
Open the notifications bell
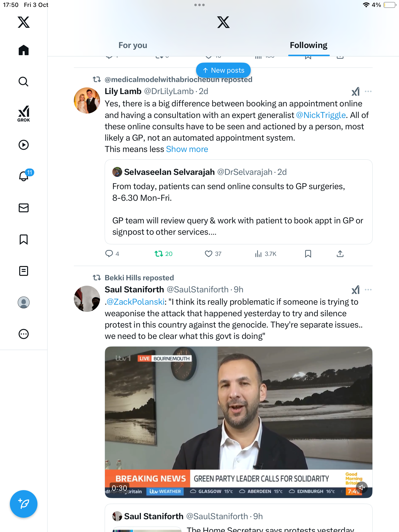tap(24, 176)
